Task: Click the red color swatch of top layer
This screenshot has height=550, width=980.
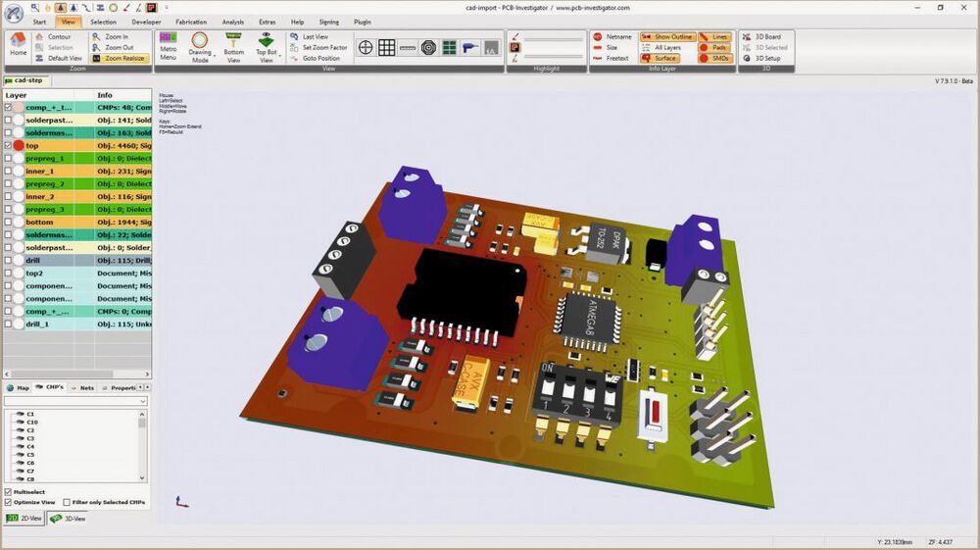Action: point(19,145)
